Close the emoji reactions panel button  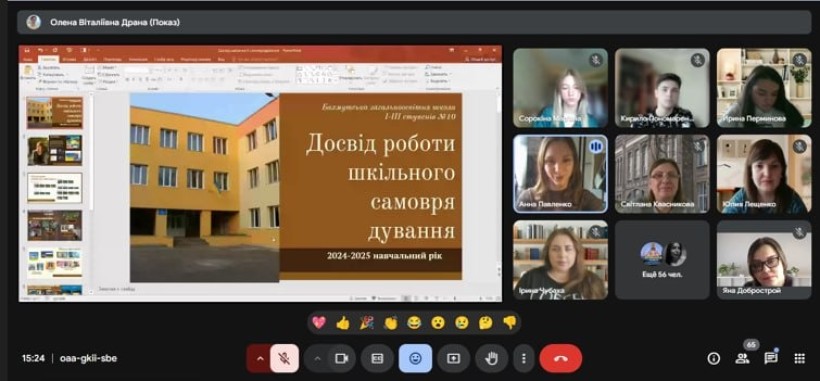coord(415,358)
